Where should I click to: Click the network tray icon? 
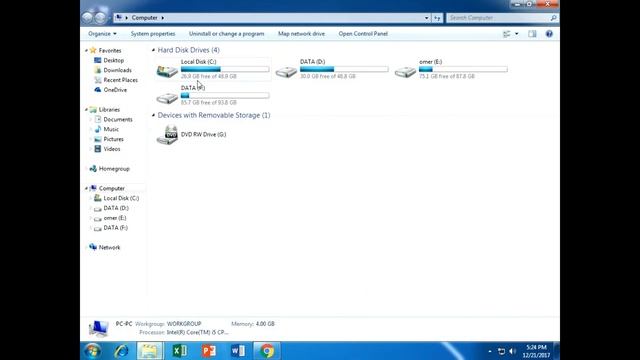[501, 351]
